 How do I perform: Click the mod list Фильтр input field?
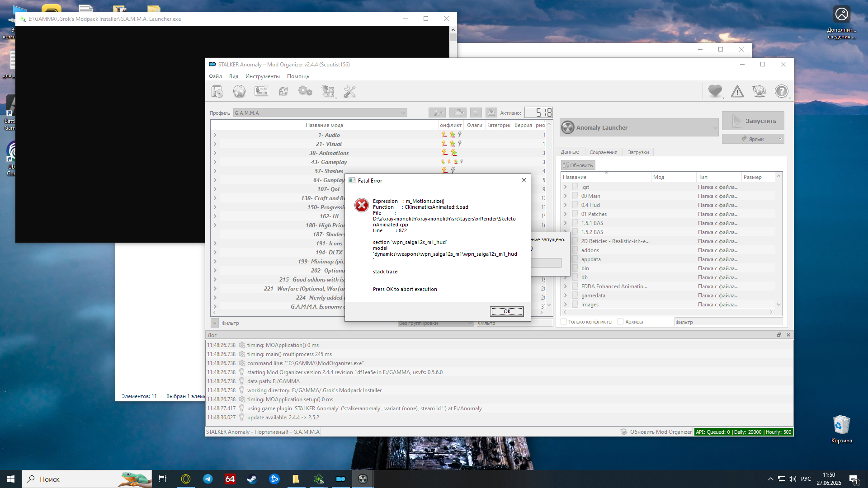pyautogui.click(x=514, y=323)
